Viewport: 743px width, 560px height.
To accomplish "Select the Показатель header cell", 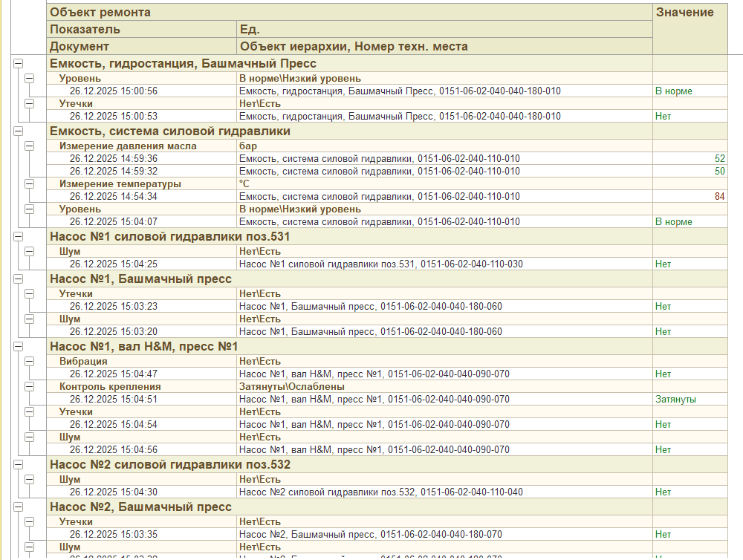I will (142, 30).
